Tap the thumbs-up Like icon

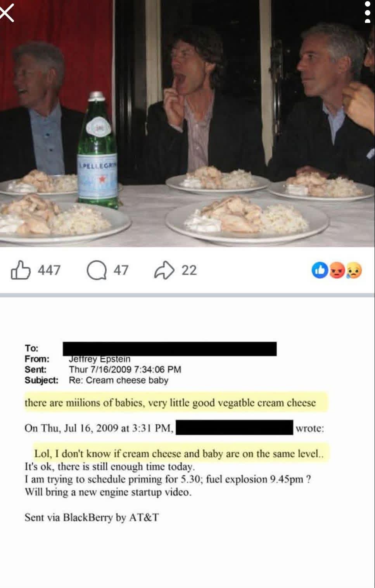coord(21,270)
